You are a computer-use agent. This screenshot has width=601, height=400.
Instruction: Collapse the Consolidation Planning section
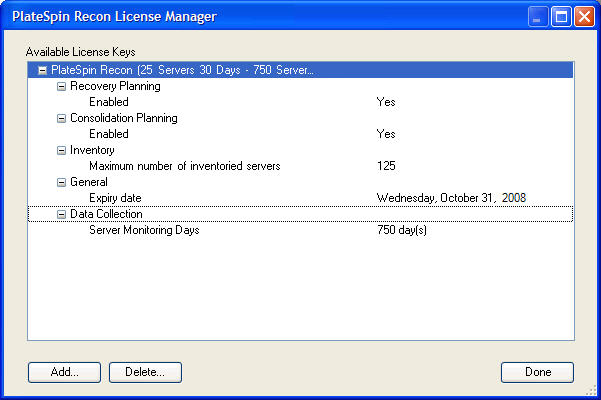(61, 119)
